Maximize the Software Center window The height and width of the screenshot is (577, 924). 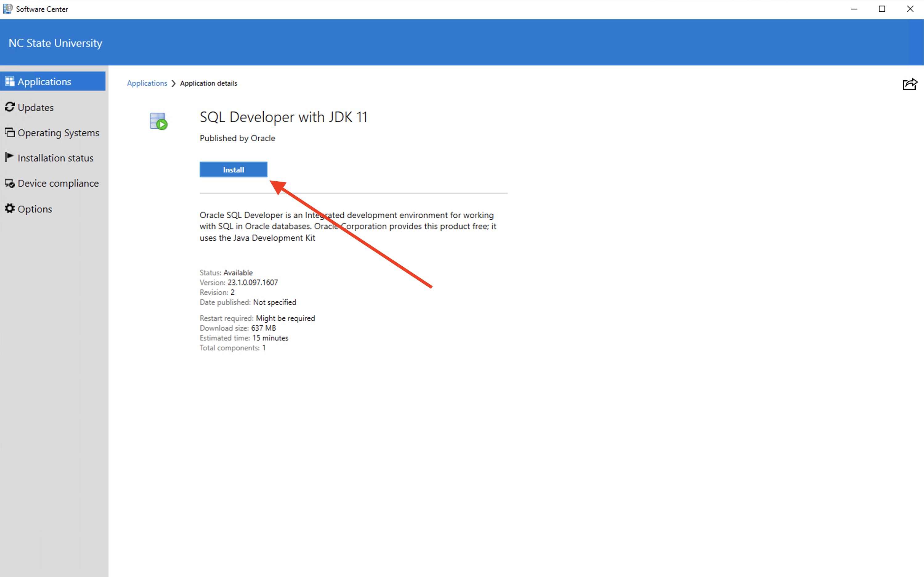881,9
